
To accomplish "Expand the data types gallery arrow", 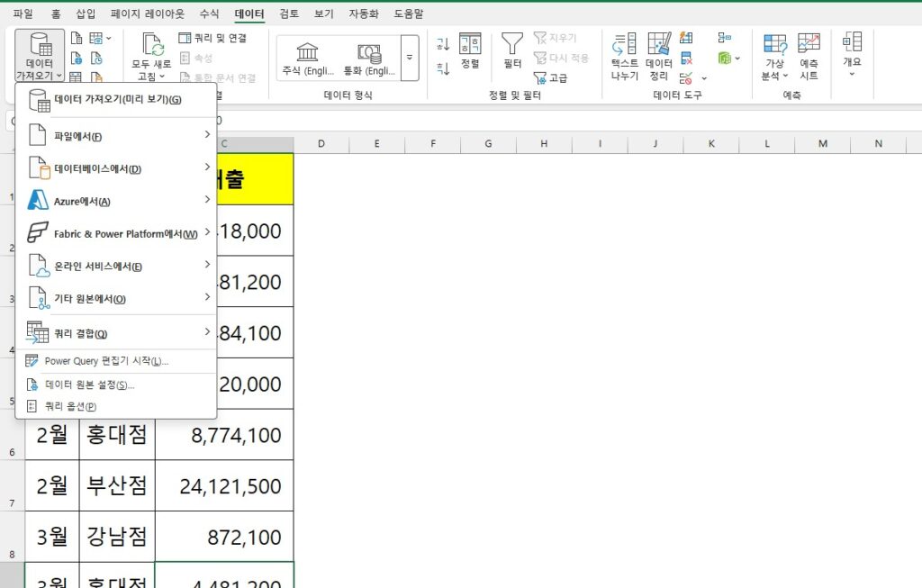I will (x=410, y=58).
